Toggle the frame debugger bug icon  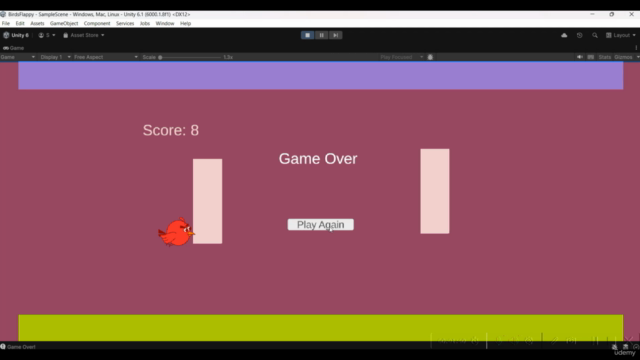pos(430,57)
